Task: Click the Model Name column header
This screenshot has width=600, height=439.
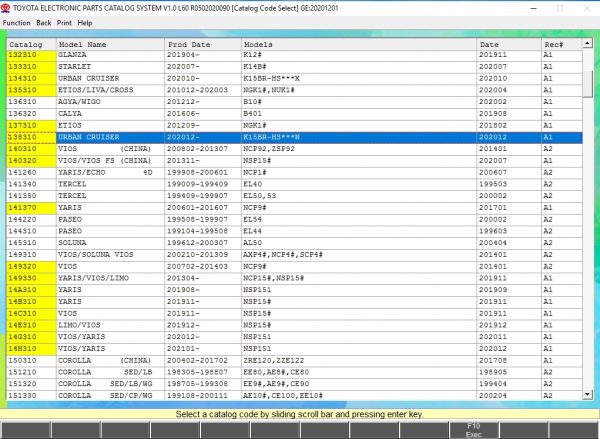Action: (x=111, y=44)
